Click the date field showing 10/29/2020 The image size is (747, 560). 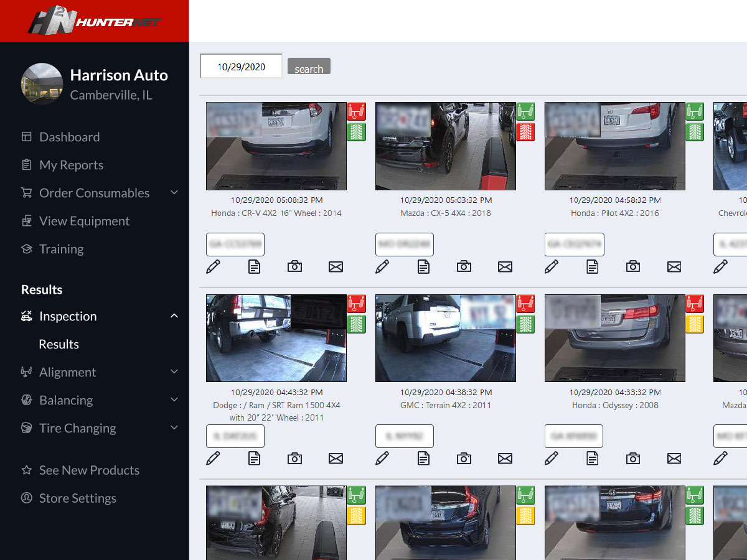click(241, 65)
